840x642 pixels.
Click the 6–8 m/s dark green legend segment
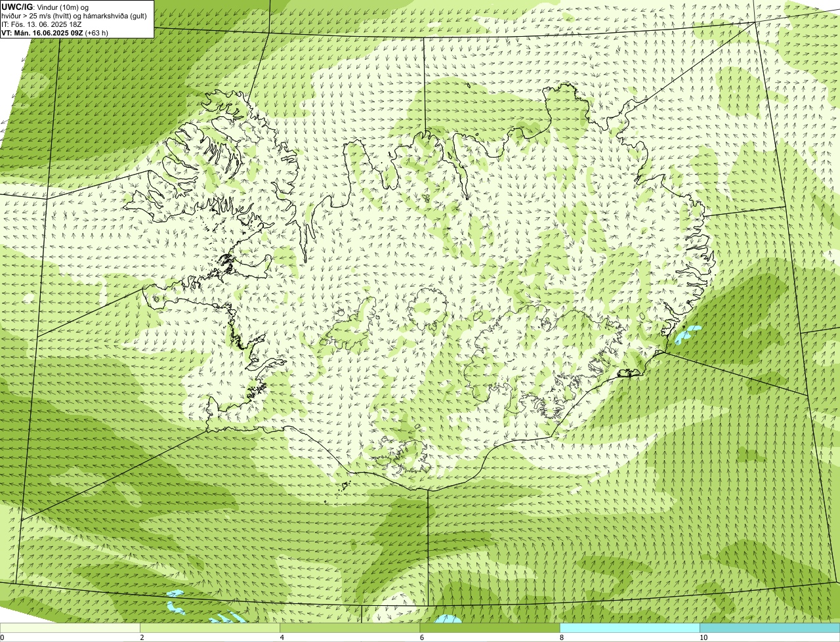[x=490, y=628]
